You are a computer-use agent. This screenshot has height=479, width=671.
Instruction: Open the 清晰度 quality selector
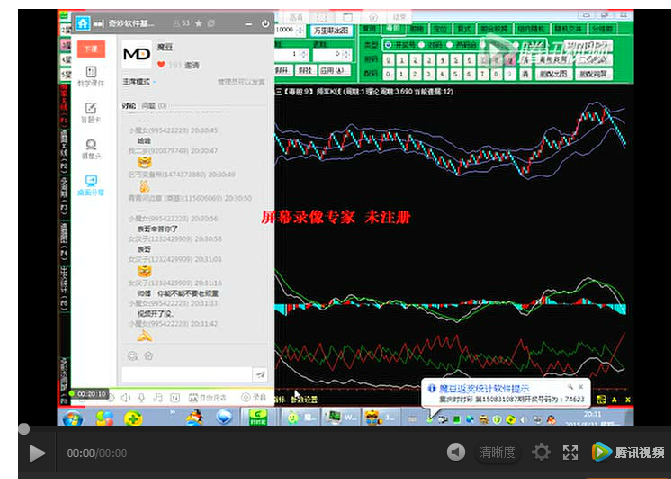point(497,453)
